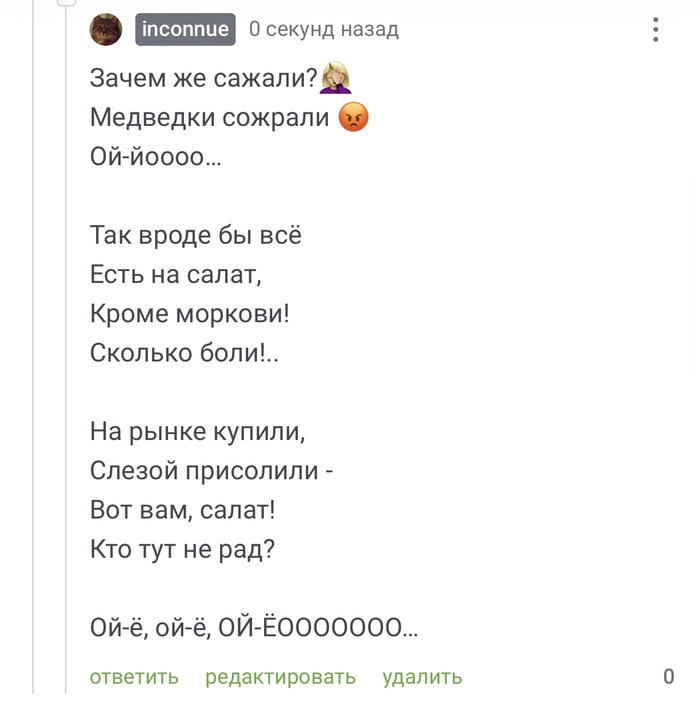Click the text "Кроме моркови!"

[189, 314]
